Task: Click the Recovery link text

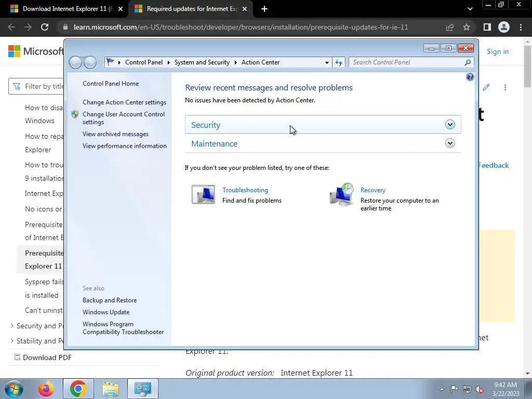Action: pyautogui.click(x=373, y=190)
